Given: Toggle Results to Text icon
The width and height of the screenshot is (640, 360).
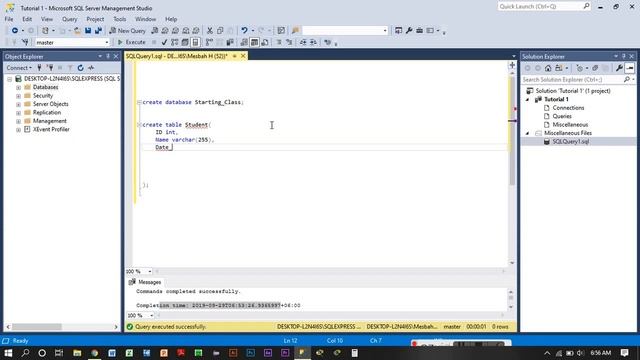Looking at the screenshot, I should pos(244,42).
